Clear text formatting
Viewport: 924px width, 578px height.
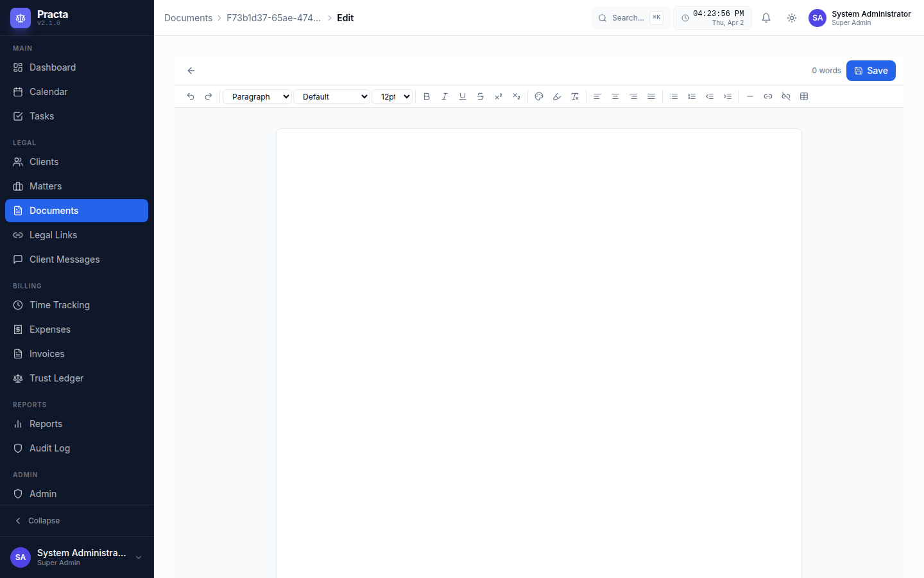575,96
